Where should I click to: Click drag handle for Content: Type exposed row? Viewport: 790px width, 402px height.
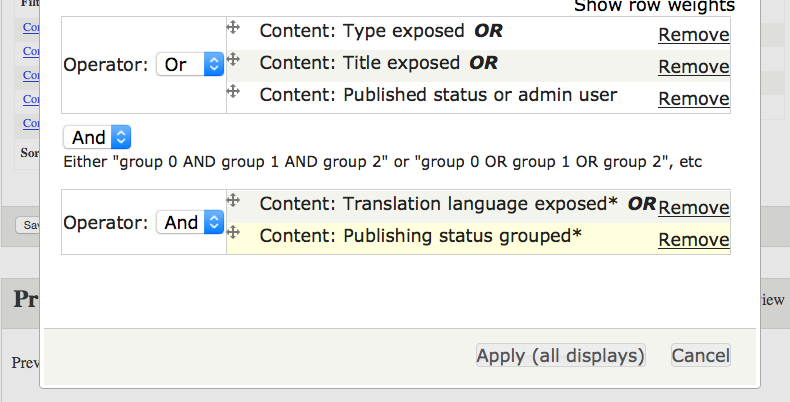pos(233,28)
